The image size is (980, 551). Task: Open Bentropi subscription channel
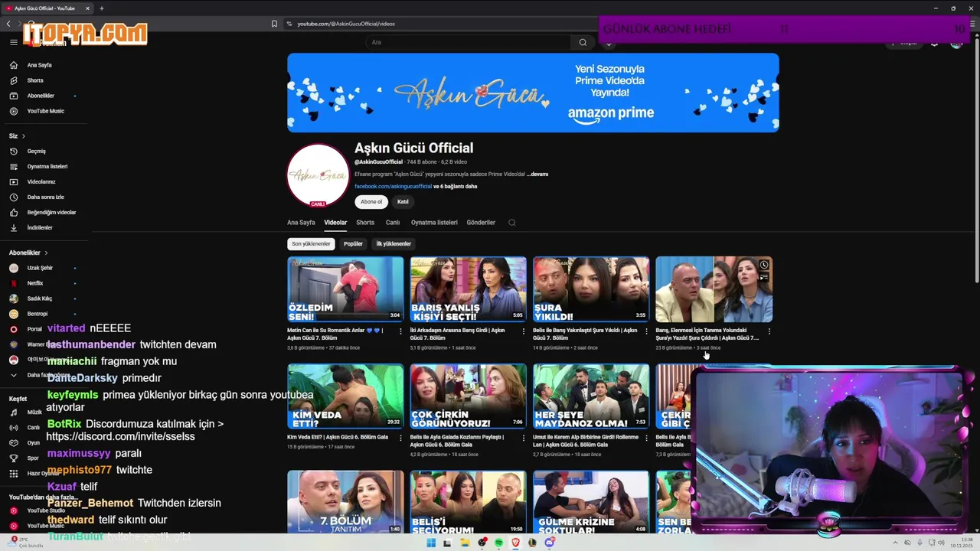(x=38, y=314)
